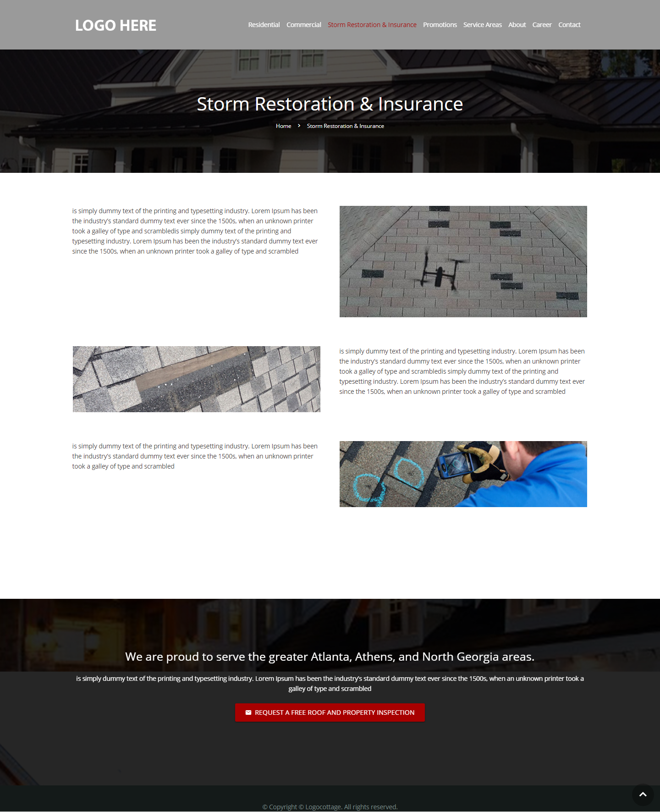Visit the Career page link

542,25
